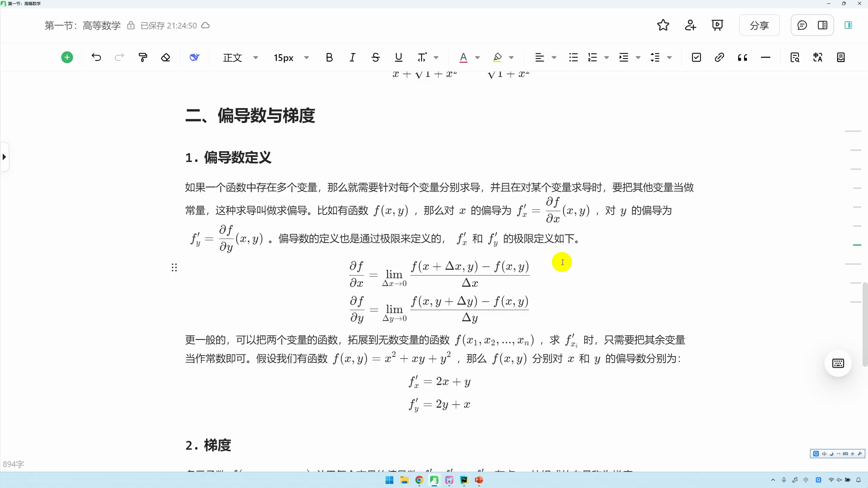
Task: Click the green plus insert button
Action: click(x=66, y=57)
